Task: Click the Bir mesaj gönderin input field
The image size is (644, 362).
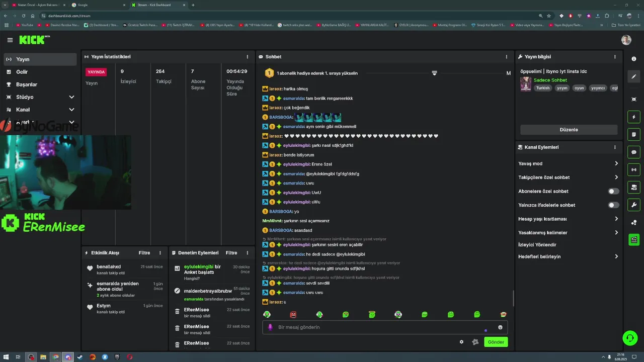Action: coord(385,327)
